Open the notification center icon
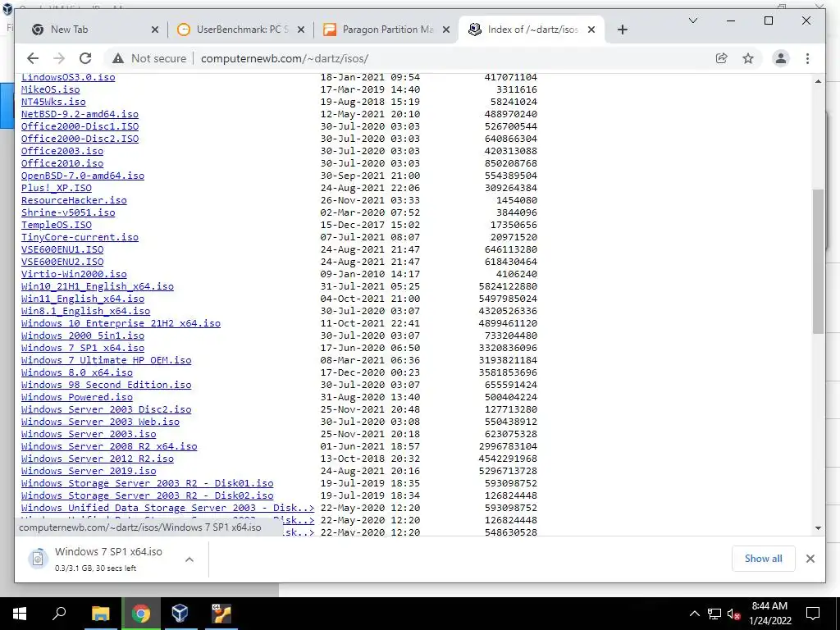 813,614
